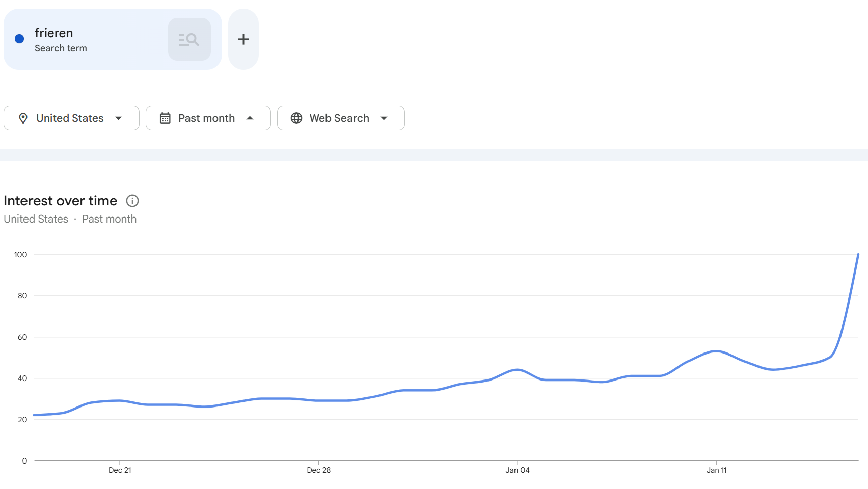Screen dimensions: 868x489
Task: Click the Web Search filter label
Action: [x=339, y=118]
